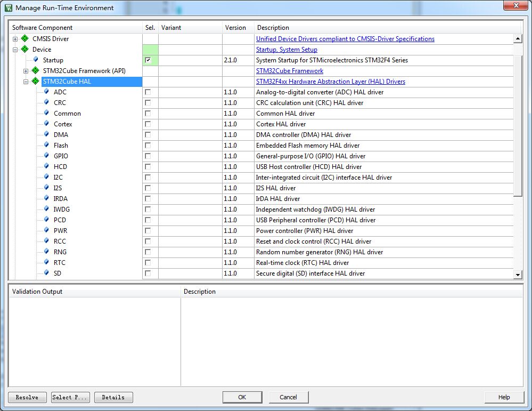Expand the CMSIS Driver tree node
The image size is (532, 411).
click(15, 39)
